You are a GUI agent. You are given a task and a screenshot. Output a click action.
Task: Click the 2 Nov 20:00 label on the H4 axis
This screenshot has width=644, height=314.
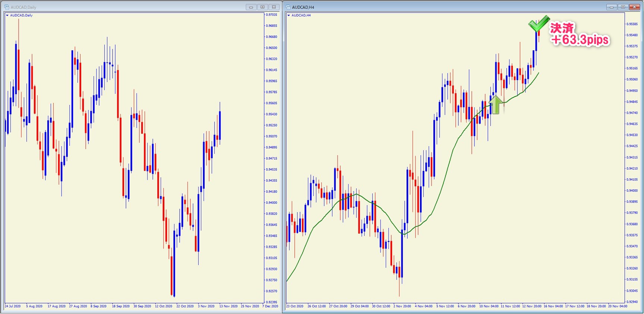[x=402, y=306]
